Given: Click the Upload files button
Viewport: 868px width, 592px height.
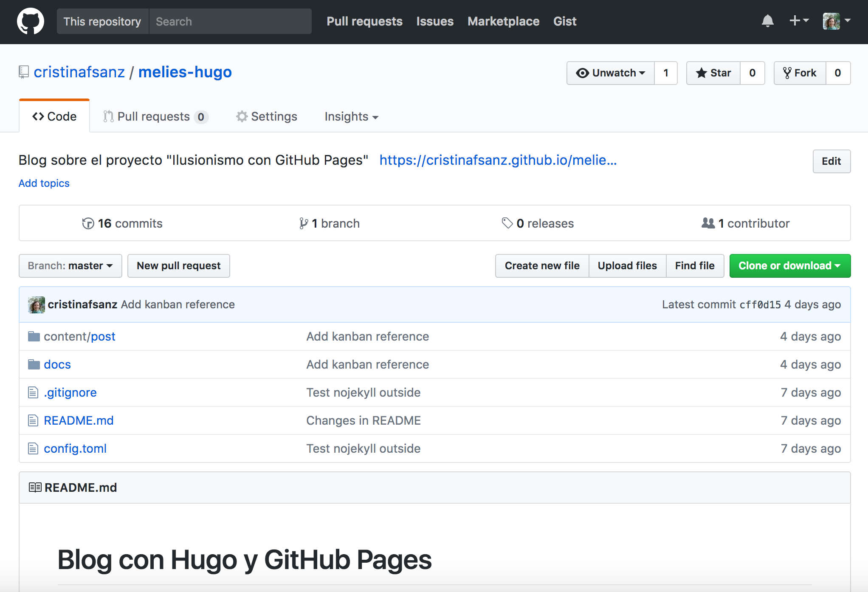Looking at the screenshot, I should (x=627, y=266).
